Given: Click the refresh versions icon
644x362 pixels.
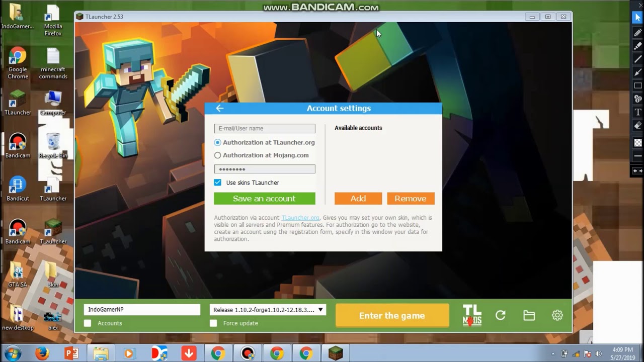Looking at the screenshot, I should click(500, 315).
